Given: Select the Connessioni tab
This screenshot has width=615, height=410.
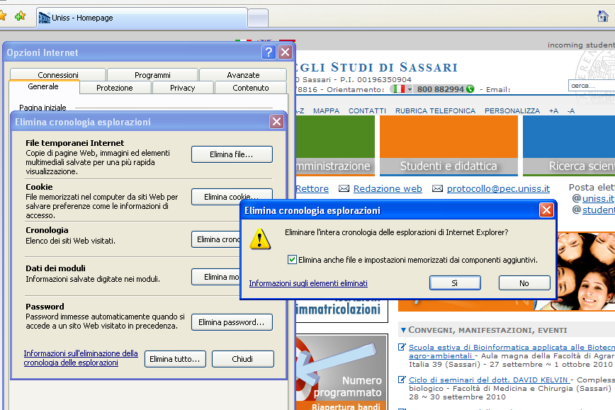Looking at the screenshot, I should point(58,75).
